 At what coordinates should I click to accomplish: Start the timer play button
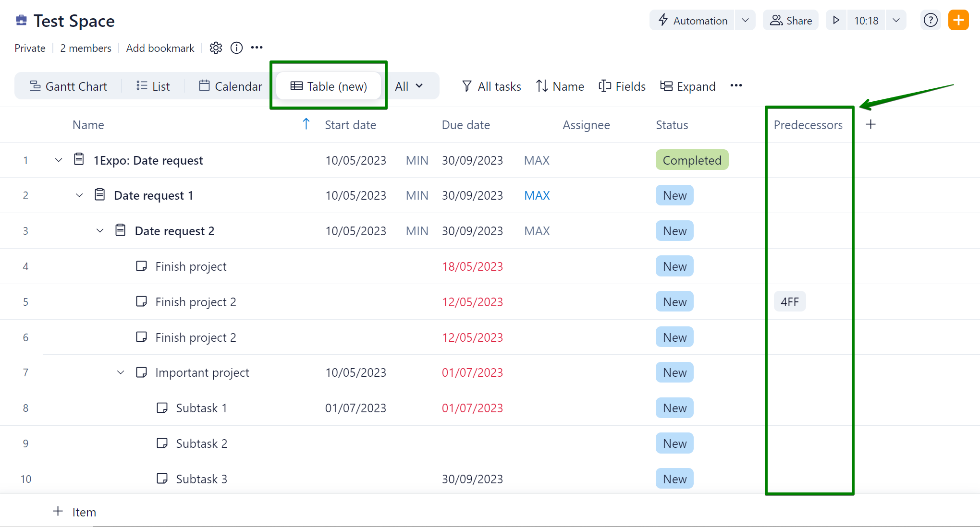pos(836,21)
